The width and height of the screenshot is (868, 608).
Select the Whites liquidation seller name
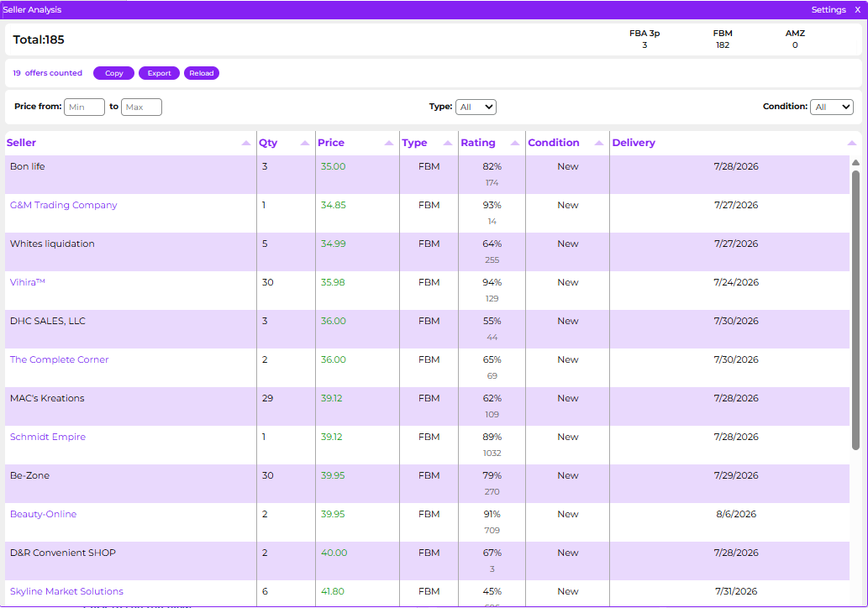[52, 244]
